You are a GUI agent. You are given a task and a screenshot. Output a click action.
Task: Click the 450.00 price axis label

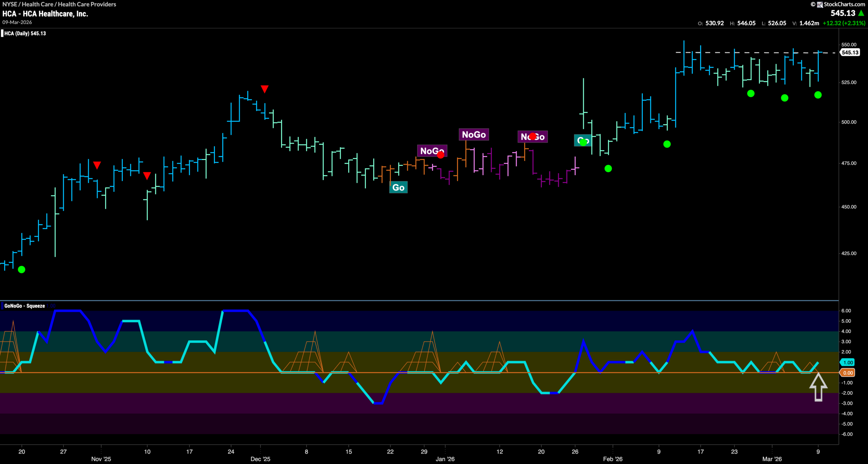[x=849, y=207]
